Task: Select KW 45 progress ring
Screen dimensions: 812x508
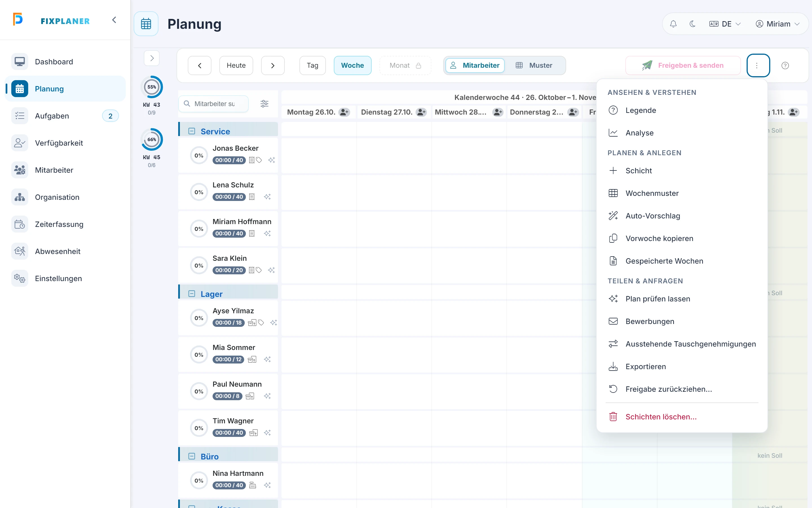Action: 152,139
